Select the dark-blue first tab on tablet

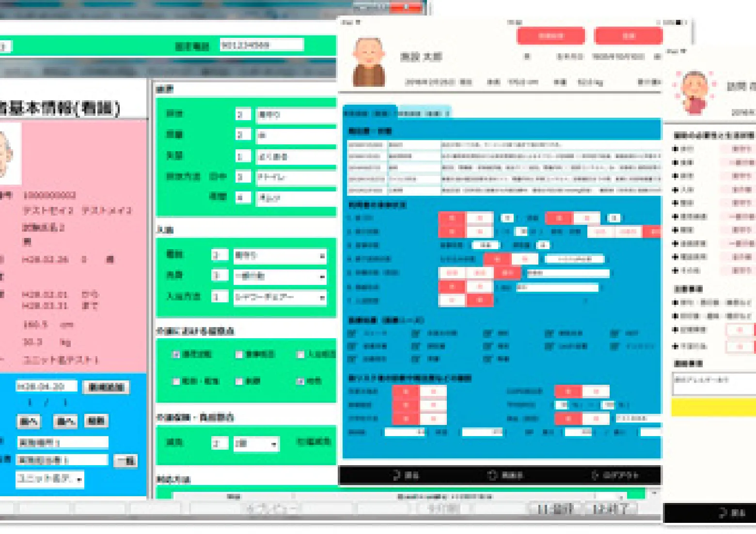369,113
